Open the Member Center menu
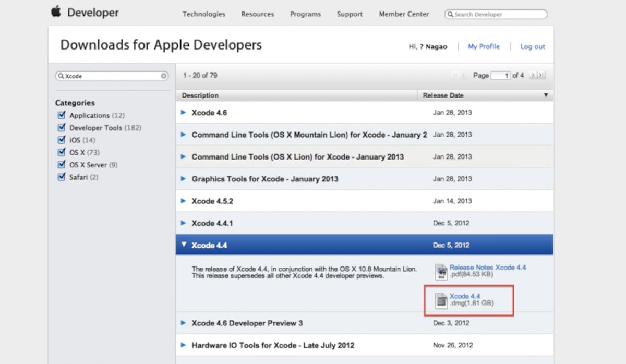This screenshot has width=626, height=364. tap(404, 14)
